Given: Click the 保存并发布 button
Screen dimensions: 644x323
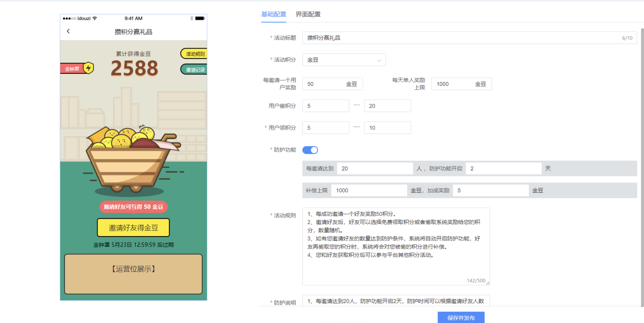Looking at the screenshot, I should click(x=461, y=318).
